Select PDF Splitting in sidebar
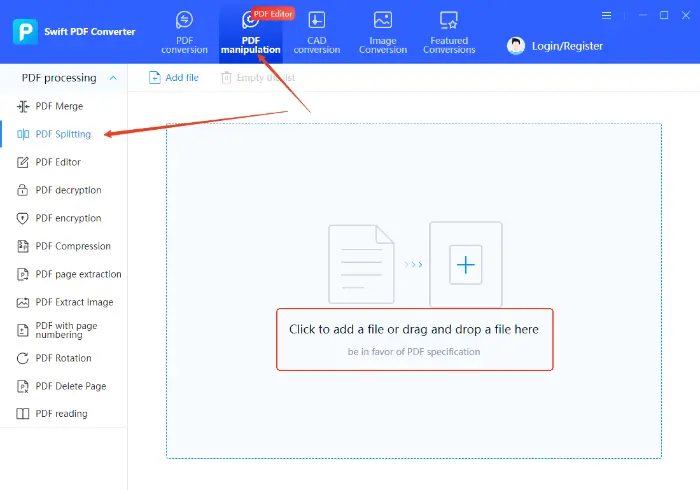 [62, 134]
